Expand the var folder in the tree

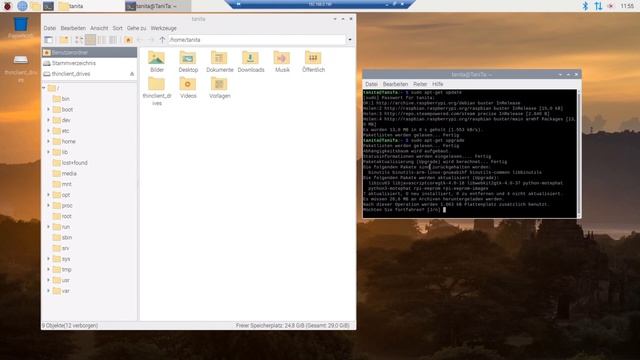[x=48, y=291]
